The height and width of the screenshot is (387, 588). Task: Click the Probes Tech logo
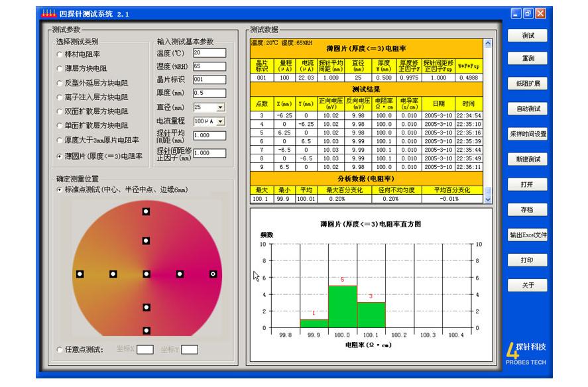click(x=526, y=353)
